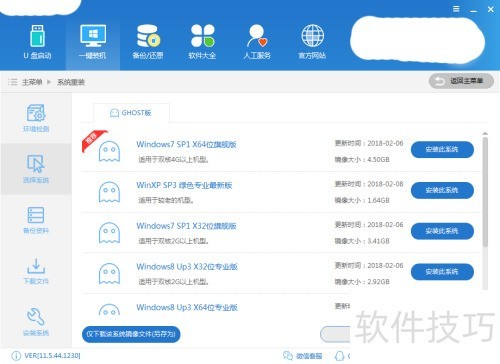Click the system list vertical scrollbar thumb
The height and width of the screenshot is (364, 500).
click(485, 192)
